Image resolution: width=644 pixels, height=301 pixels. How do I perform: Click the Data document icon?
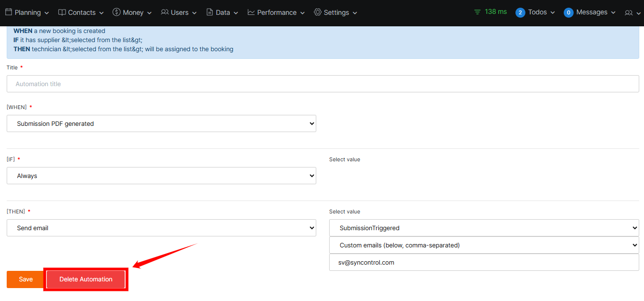click(210, 12)
